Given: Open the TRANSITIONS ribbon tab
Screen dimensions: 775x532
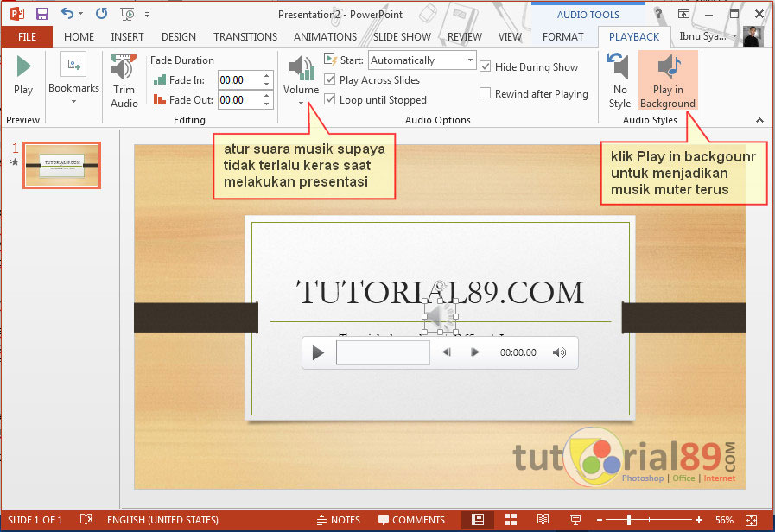Looking at the screenshot, I should click(x=245, y=37).
